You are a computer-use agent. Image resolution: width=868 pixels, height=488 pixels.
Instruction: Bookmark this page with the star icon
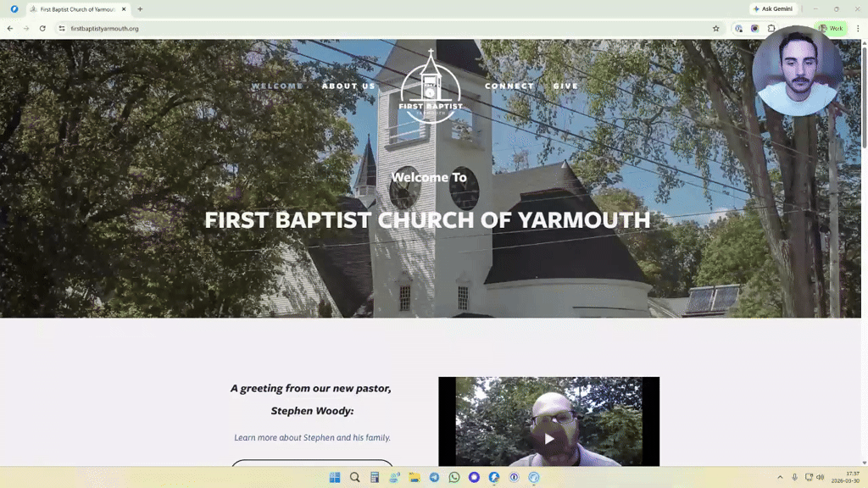coord(715,28)
